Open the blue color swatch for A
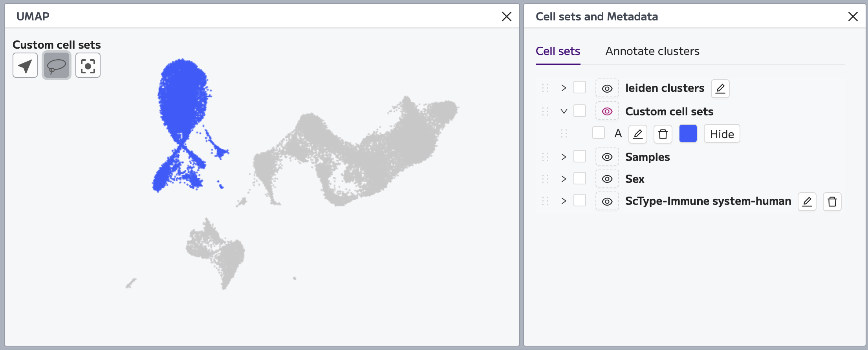This screenshot has height=350, width=868. point(688,133)
